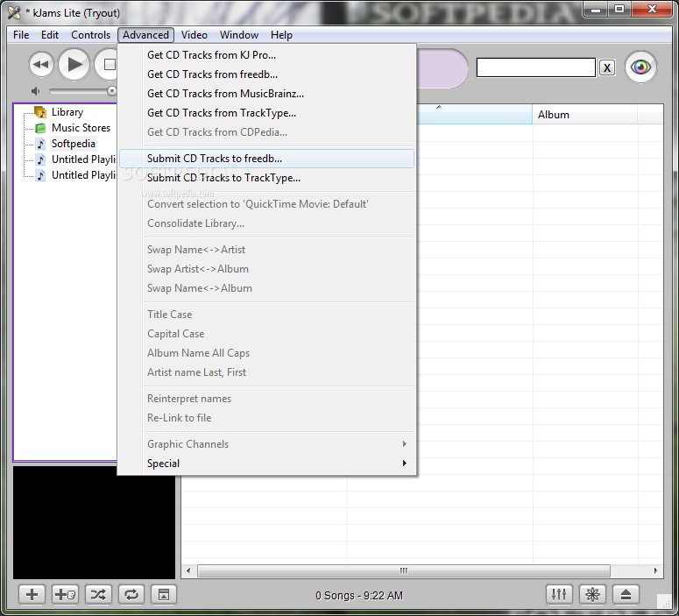Screen dimensions: 679x616
Task: Open the visualizer eye icon
Action: [x=640, y=67]
